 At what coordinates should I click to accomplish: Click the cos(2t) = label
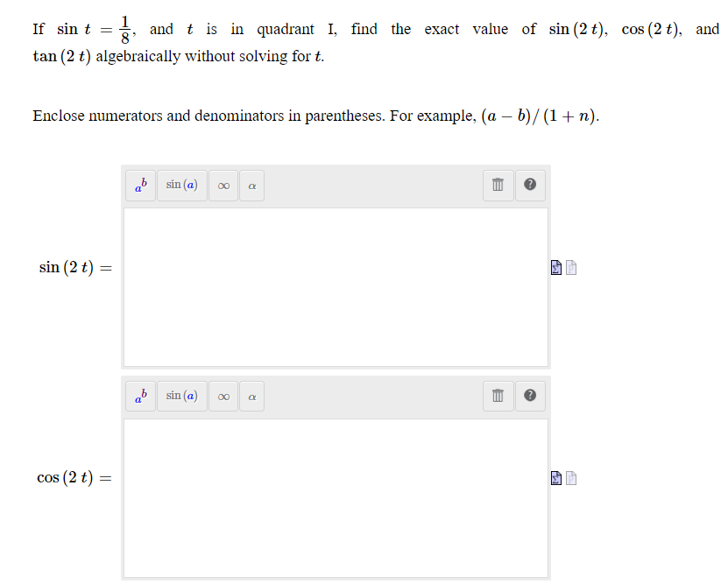pyautogui.click(x=74, y=478)
